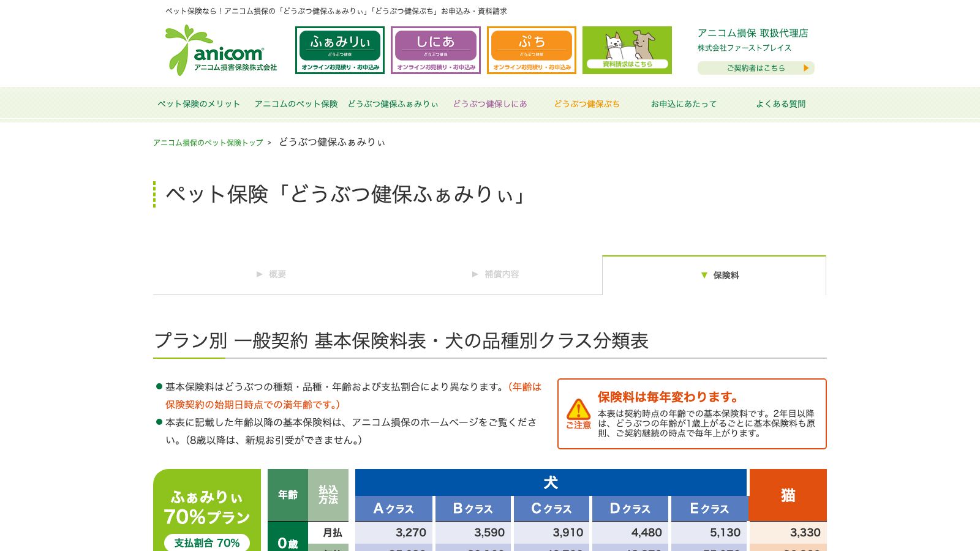The image size is (980, 551).
Task: Click the anicom logo
Action: [x=221, y=50]
